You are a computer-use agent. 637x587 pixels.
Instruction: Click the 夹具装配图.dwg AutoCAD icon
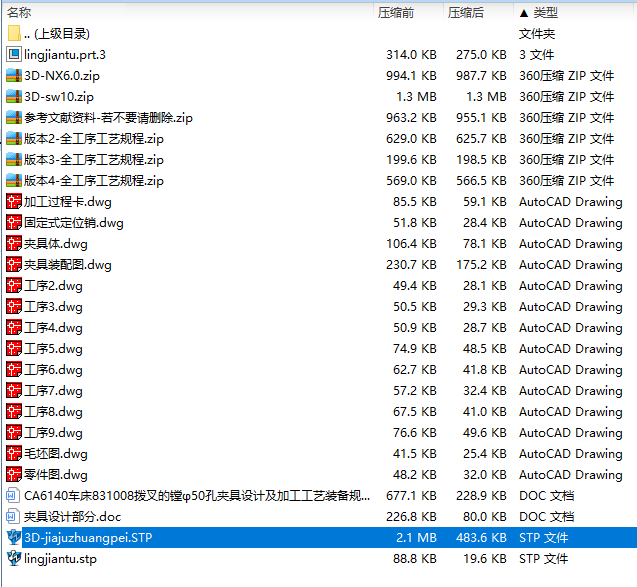[x=14, y=264]
